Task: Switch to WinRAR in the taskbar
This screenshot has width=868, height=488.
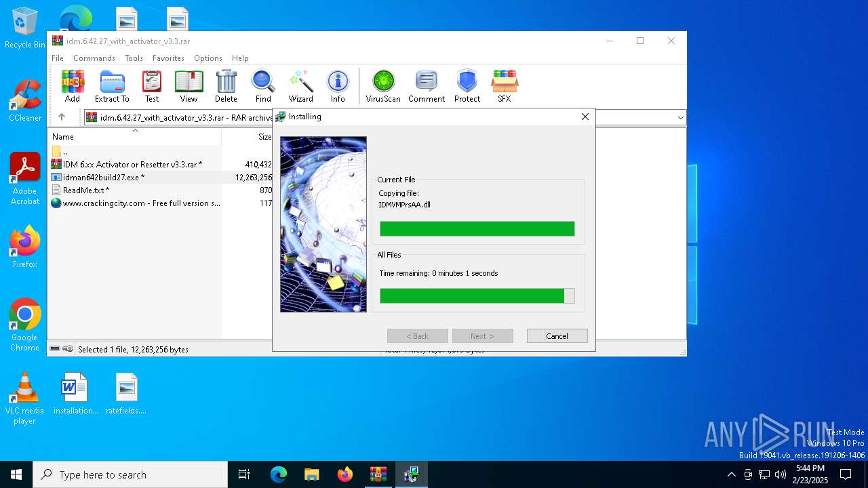Action: click(x=378, y=474)
